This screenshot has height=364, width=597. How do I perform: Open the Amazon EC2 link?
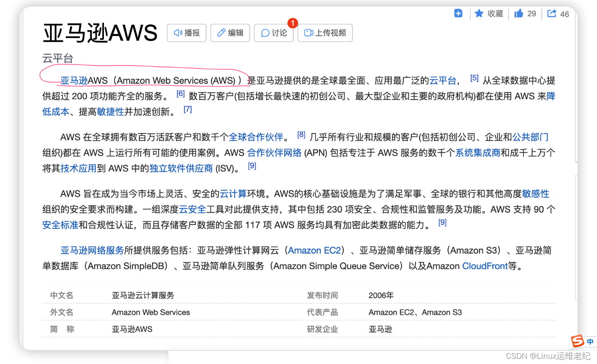tap(314, 250)
